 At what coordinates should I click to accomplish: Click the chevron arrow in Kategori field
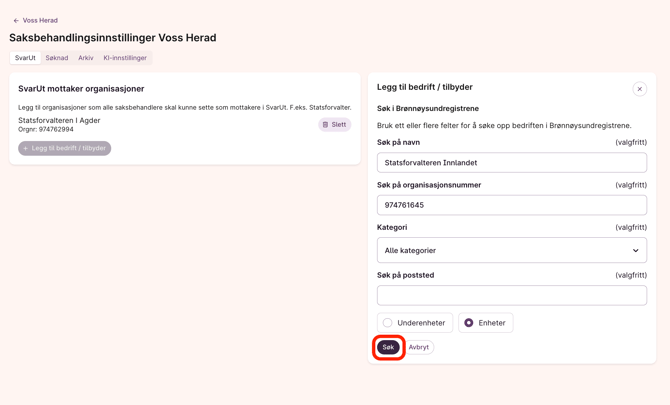(x=635, y=251)
